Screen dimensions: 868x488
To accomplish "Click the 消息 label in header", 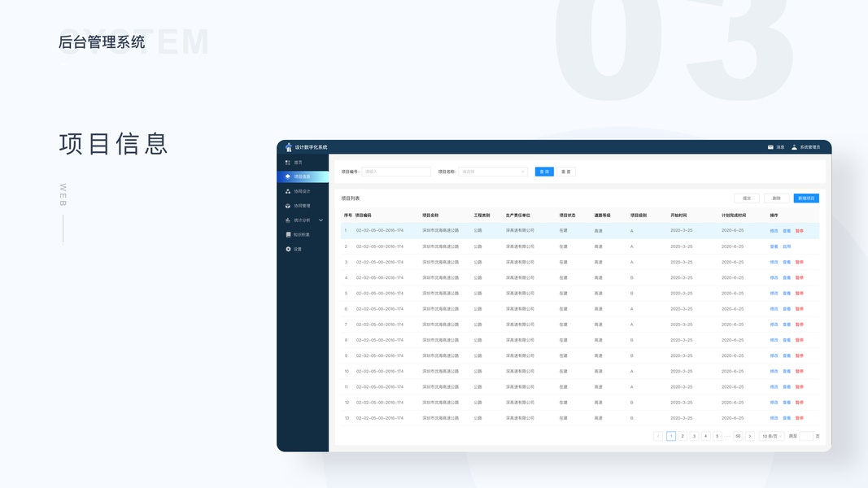I will pyautogui.click(x=780, y=147).
